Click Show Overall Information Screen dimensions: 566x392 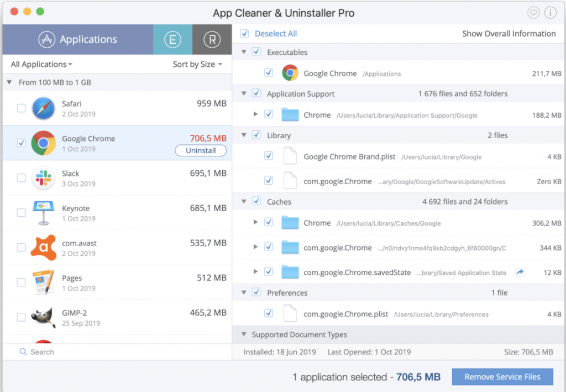coord(509,33)
